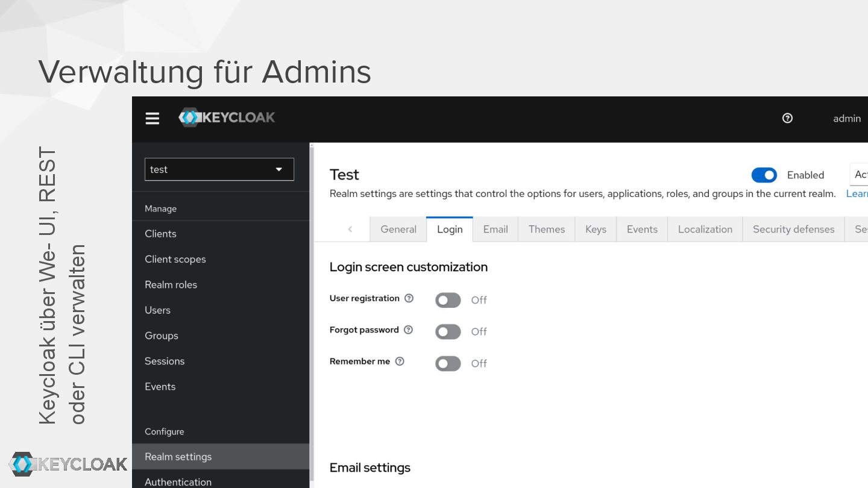Image resolution: width=868 pixels, height=488 pixels.
Task: Open the test realm selector dropdown
Action: point(219,169)
